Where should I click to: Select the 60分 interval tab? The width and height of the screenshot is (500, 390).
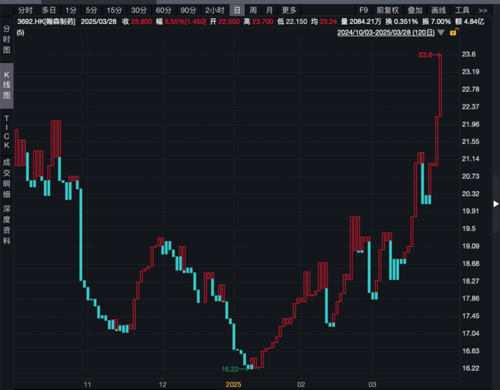(163, 10)
